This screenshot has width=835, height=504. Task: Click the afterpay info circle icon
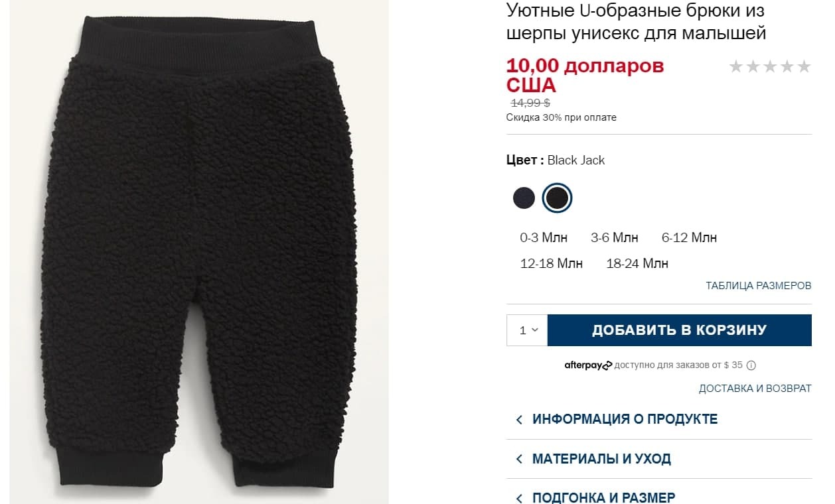(x=751, y=365)
